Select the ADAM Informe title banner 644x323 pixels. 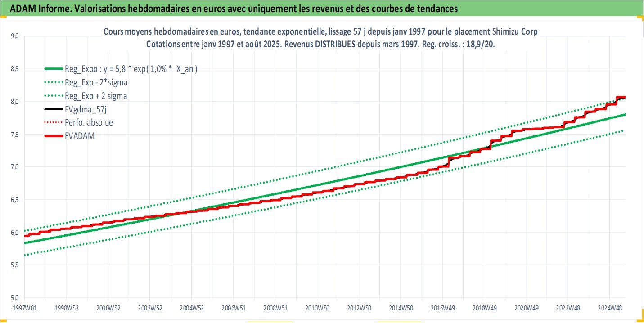click(x=322, y=8)
